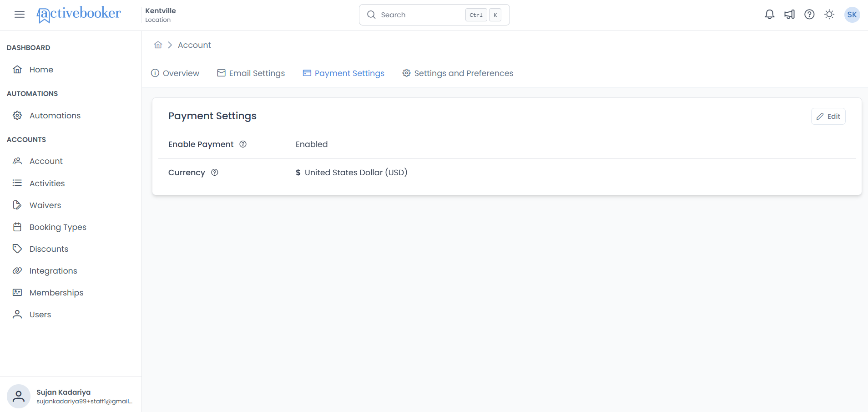Click the Home sidebar house icon
This screenshot has height=412, width=868.
(x=17, y=69)
